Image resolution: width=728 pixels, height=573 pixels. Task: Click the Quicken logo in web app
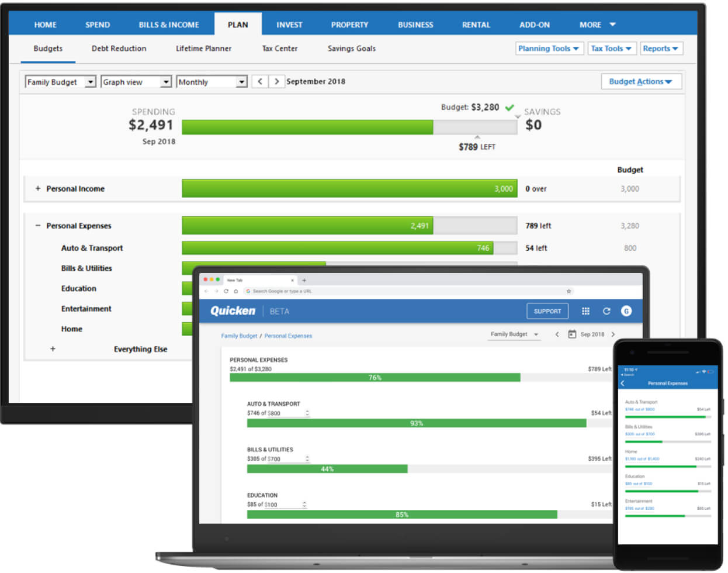click(x=233, y=310)
